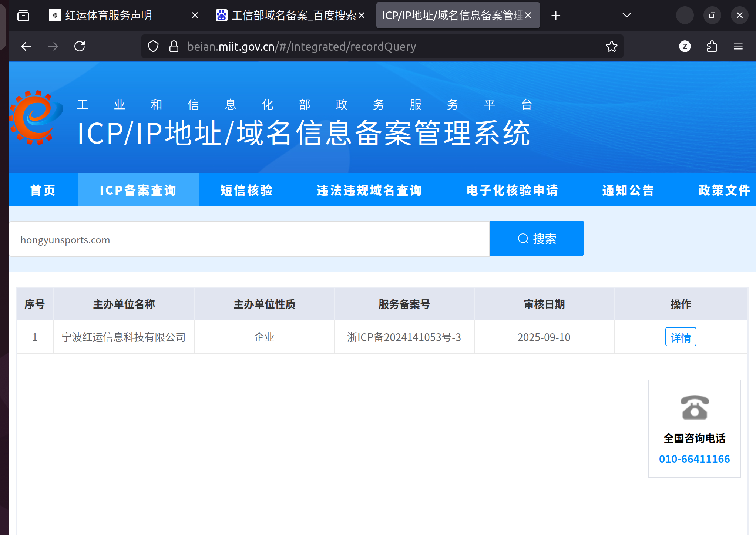
Task: Open the extensions puzzle icon
Action: tap(712, 47)
